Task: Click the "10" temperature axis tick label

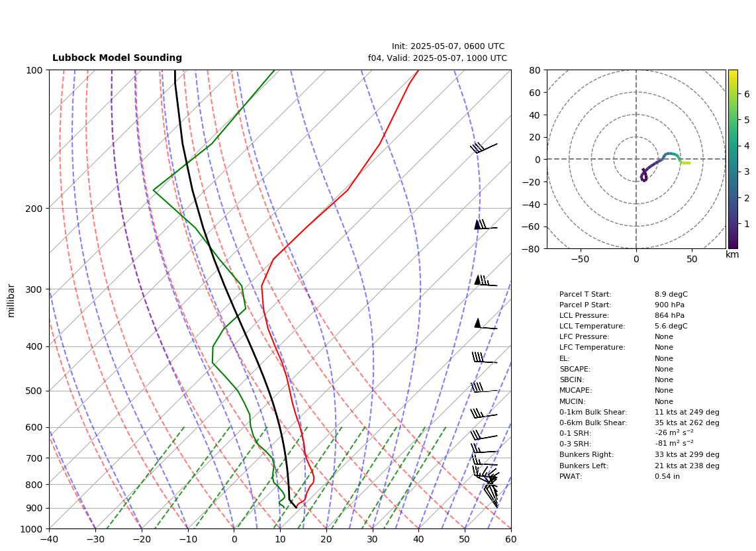Action: [x=280, y=539]
